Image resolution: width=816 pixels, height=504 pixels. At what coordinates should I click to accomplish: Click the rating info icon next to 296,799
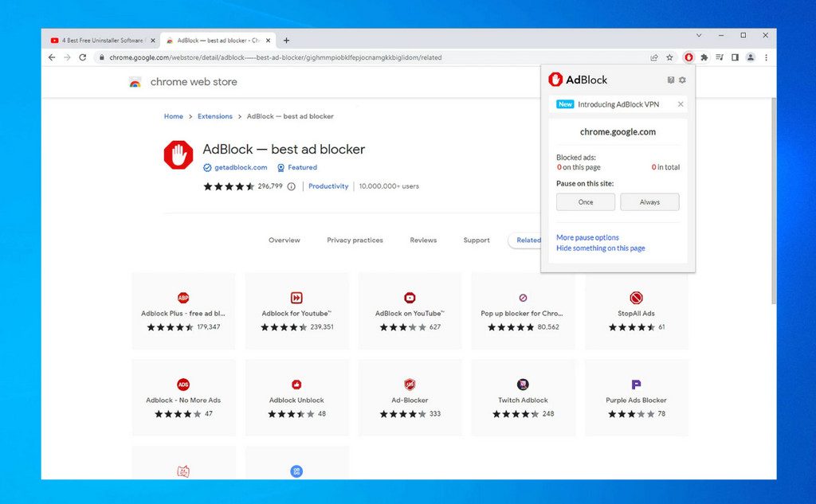point(292,186)
